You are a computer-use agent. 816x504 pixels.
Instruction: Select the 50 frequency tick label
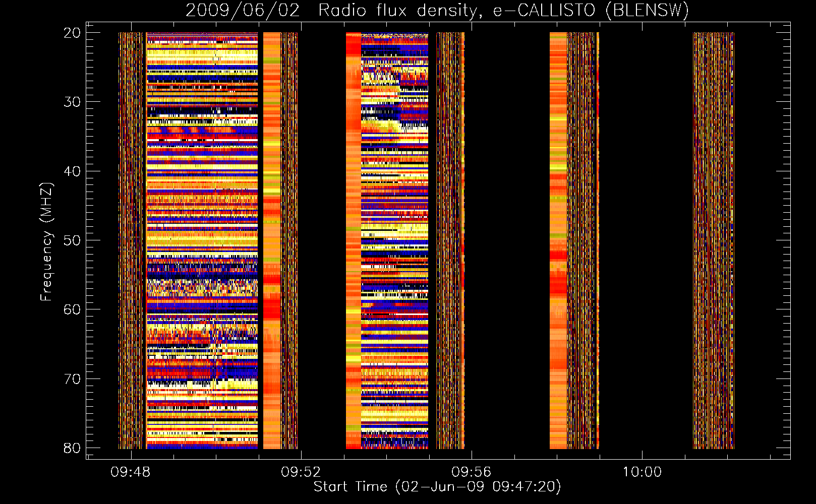tap(72, 240)
